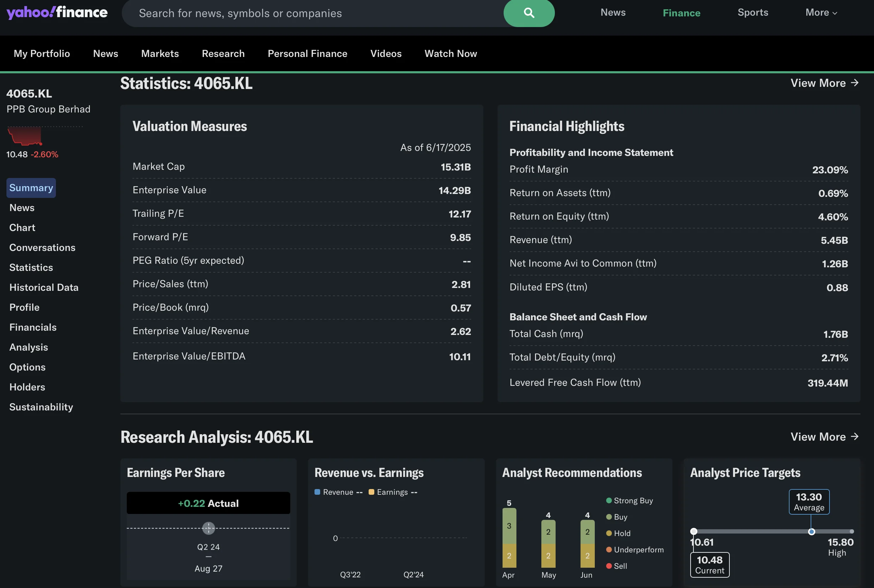Viewport: 874px width, 588px height.
Task: Expand the More dropdown in header
Action: 821,12
